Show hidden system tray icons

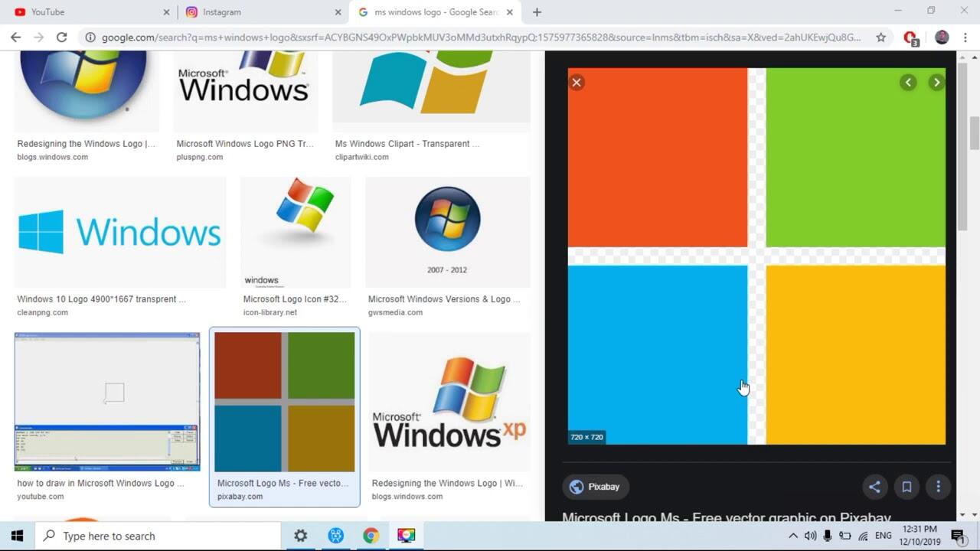(x=792, y=536)
